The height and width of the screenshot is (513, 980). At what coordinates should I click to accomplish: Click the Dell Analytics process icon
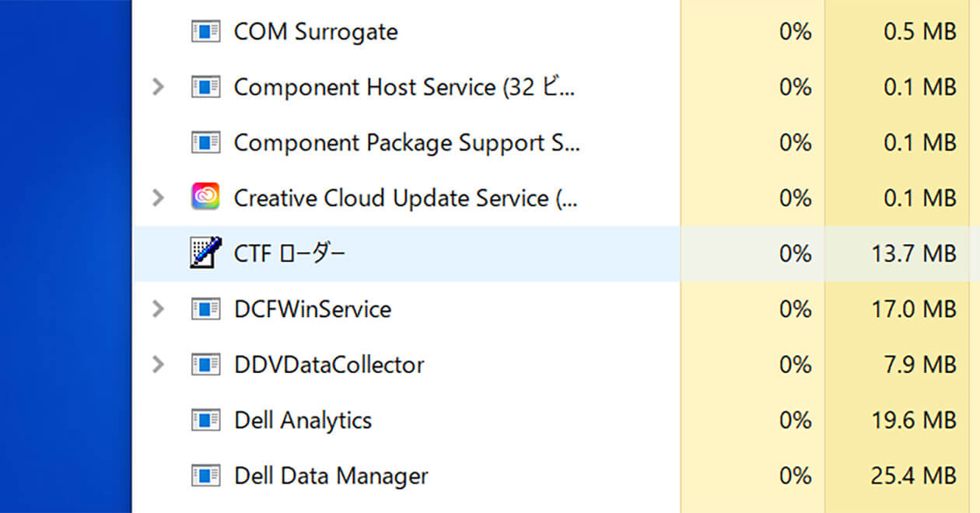[x=205, y=420]
